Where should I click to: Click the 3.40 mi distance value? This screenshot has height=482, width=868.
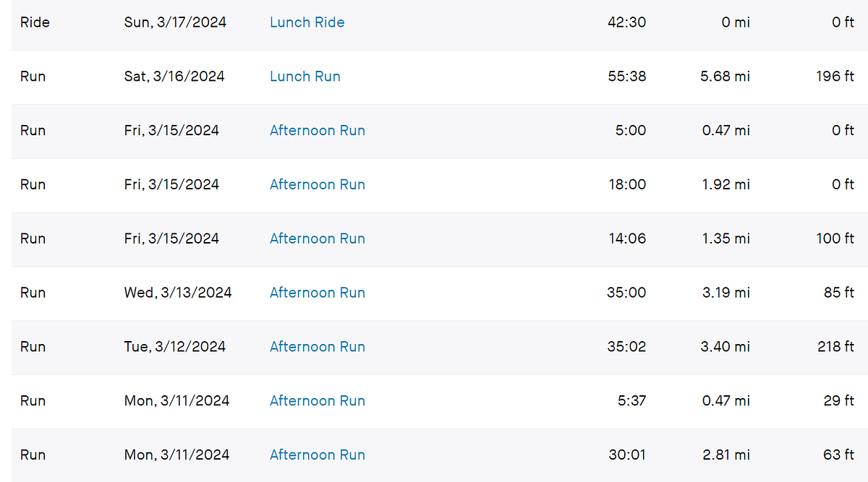point(726,347)
